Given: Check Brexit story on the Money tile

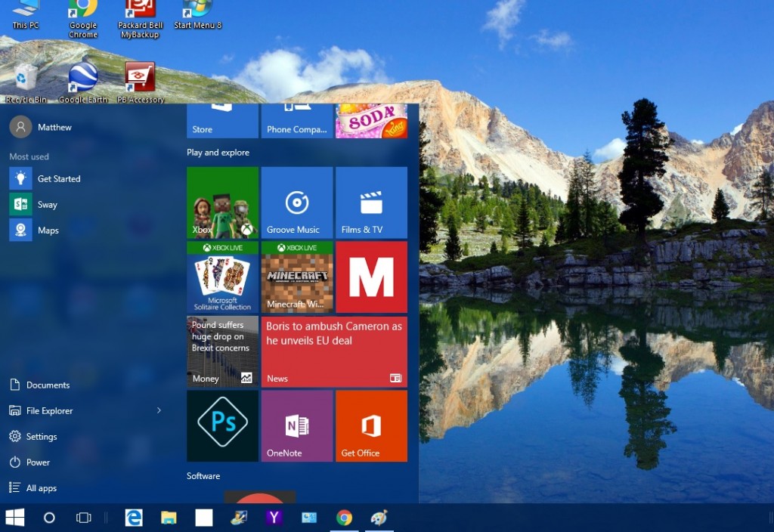Looking at the screenshot, I should click(x=221, y=351).
